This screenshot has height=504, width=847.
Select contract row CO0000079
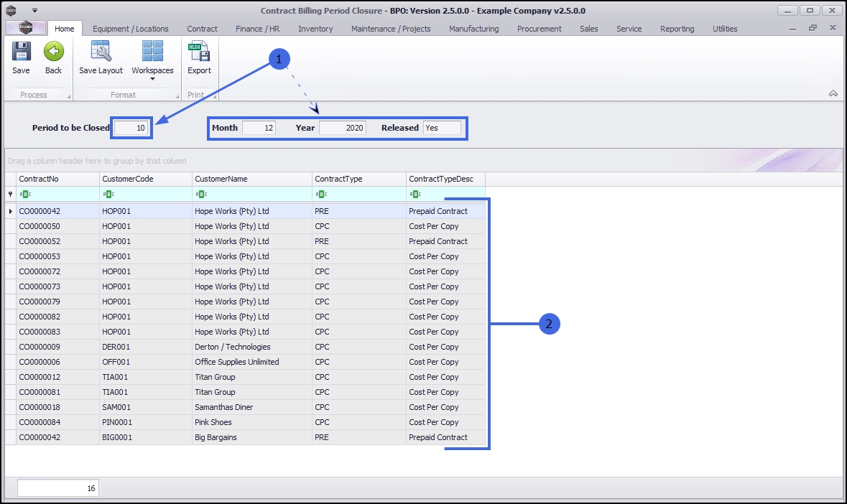(251, 302)
